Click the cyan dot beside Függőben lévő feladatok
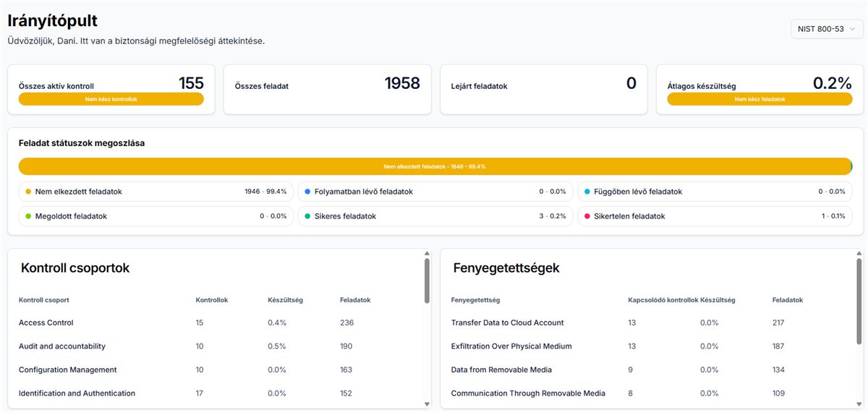Viewport: 868px width, 413px height. (x=587, y=192)
